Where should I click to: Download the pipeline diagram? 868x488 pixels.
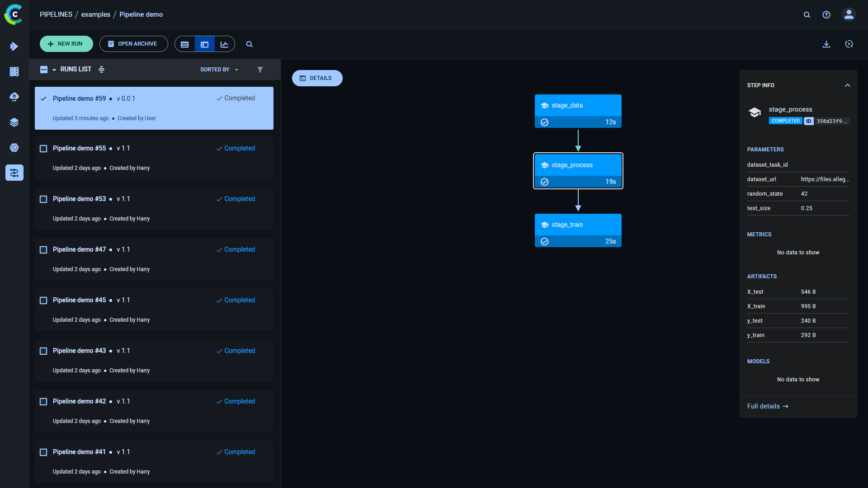click(826, 44)
